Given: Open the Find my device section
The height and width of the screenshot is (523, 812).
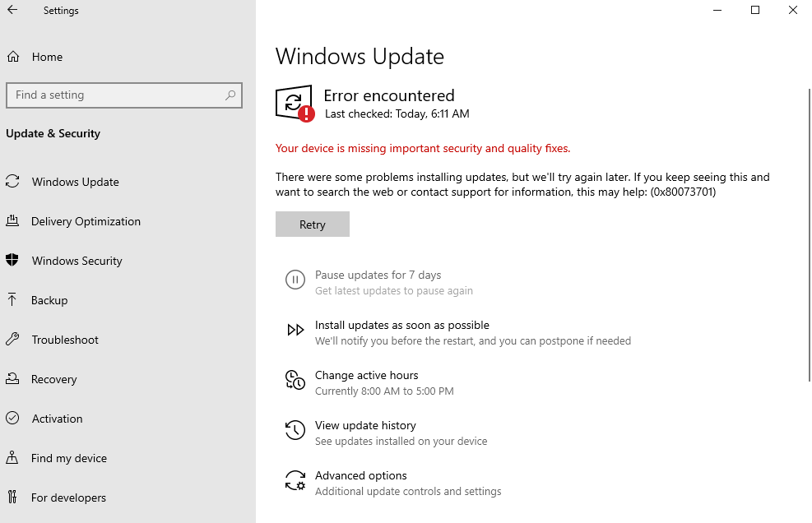Looking at the screenshot, I should click(x=69, y=458).
